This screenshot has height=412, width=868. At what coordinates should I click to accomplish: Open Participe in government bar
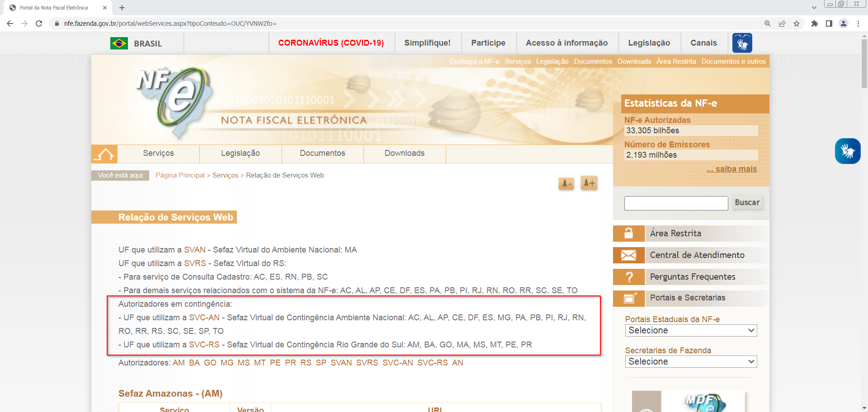click(488, 43)
